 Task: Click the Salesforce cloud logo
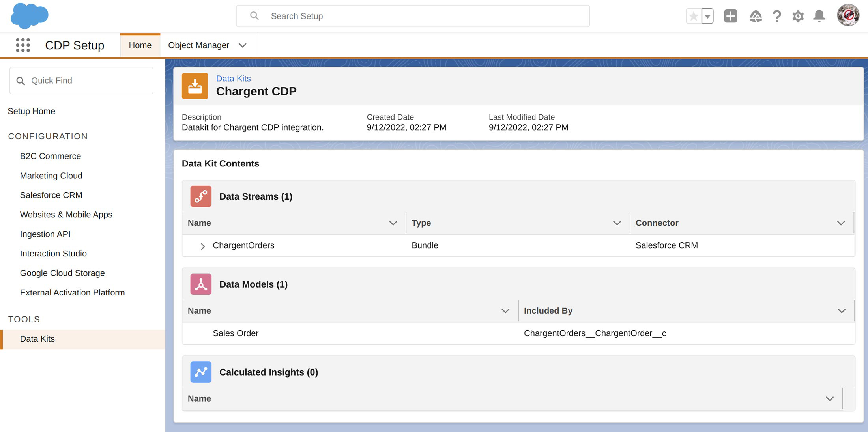30,16
